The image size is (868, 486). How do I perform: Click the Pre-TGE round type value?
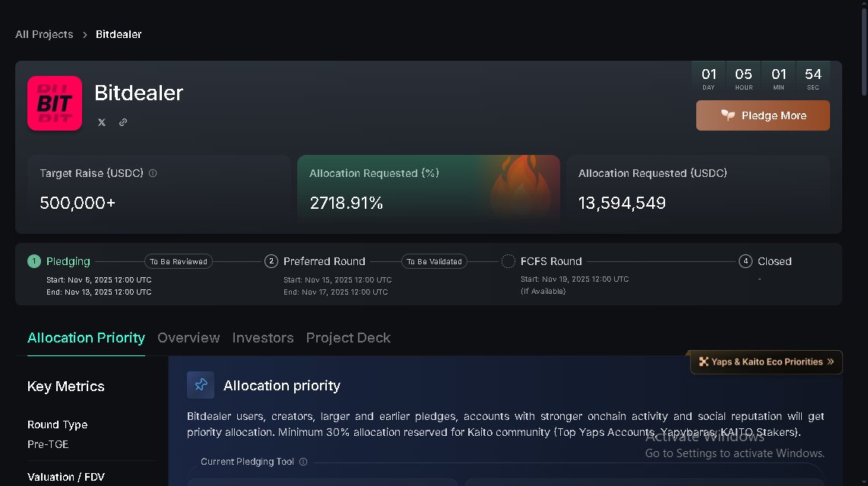(x=48, y=444)
